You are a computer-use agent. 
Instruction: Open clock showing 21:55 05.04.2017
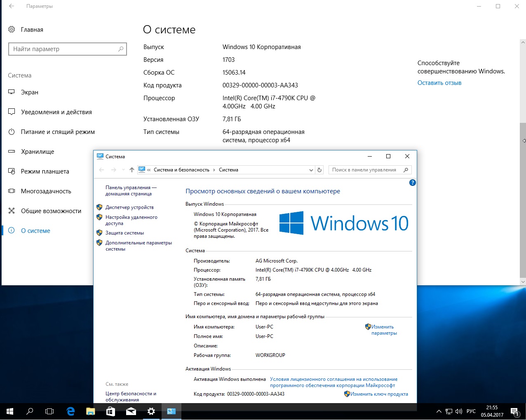492,411
